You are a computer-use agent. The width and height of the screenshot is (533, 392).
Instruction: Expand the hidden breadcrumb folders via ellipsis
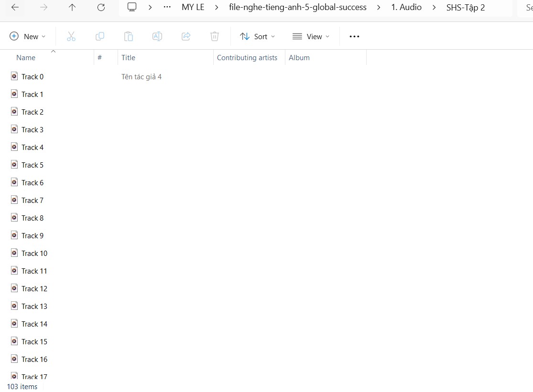tap(167, 7)
